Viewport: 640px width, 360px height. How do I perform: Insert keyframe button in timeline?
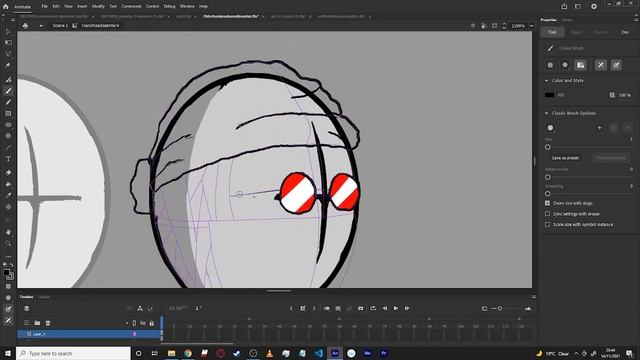(x=303, y=309)
